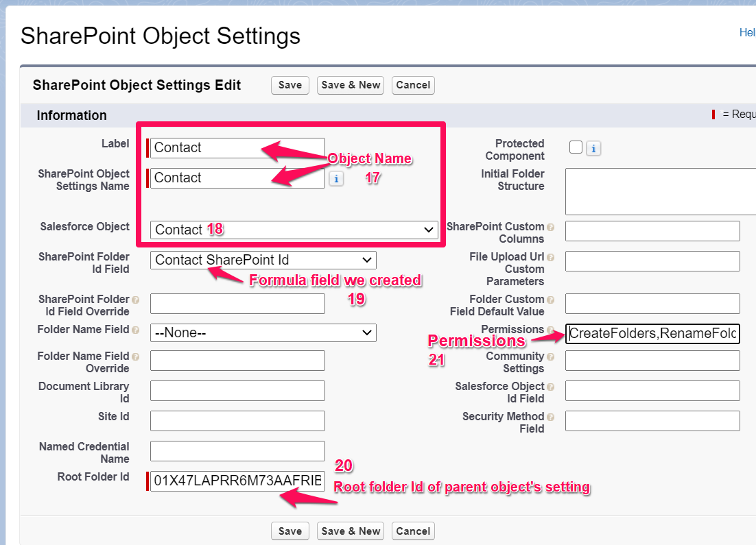Click the Salesforce Object Id Field input
Viewport: 756px width, 545px height.
[652, 391]
